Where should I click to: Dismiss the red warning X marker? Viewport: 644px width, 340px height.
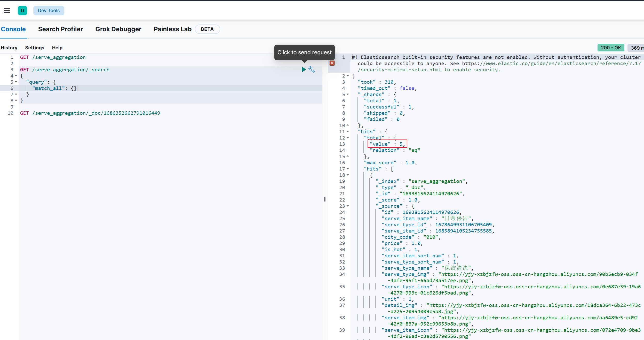coord(332,63)
